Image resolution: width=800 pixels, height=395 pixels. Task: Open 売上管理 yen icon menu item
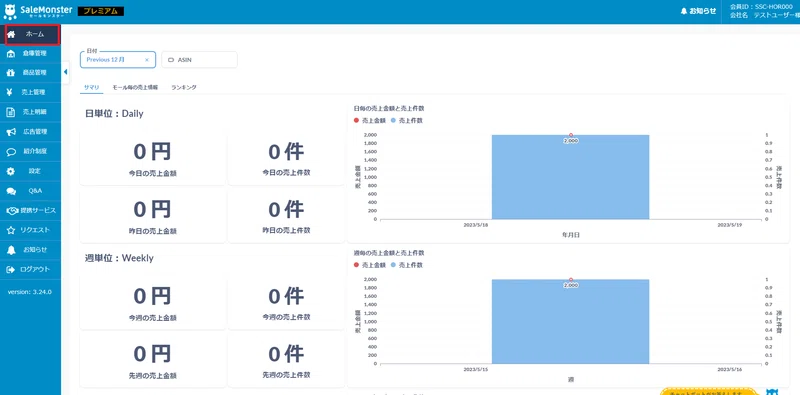(31, 92)
